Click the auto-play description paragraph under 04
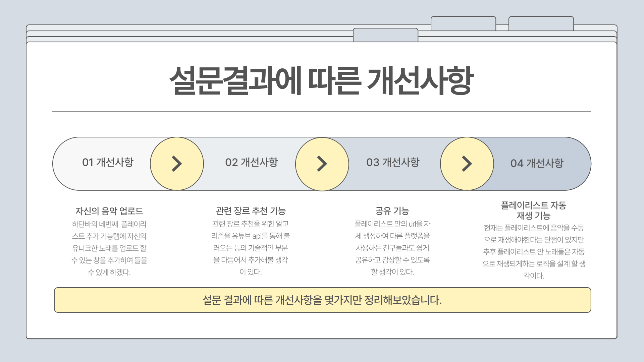Viewport: 644px width, 362px height. (x=534, y=252)
